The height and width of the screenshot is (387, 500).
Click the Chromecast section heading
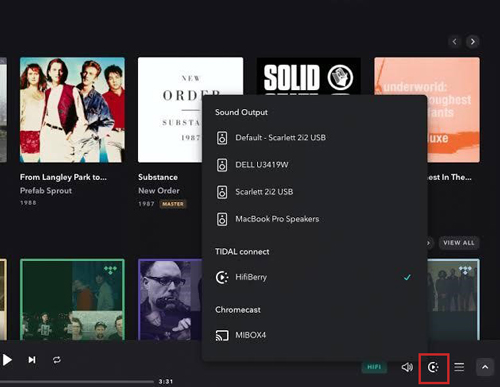tap(238, 310)
